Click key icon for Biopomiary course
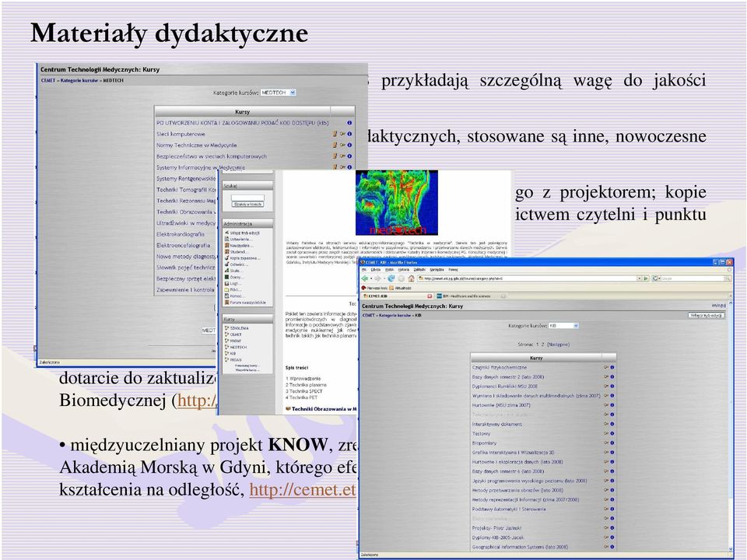This screenshot has height=560, width=747. [x=606, y=443]
